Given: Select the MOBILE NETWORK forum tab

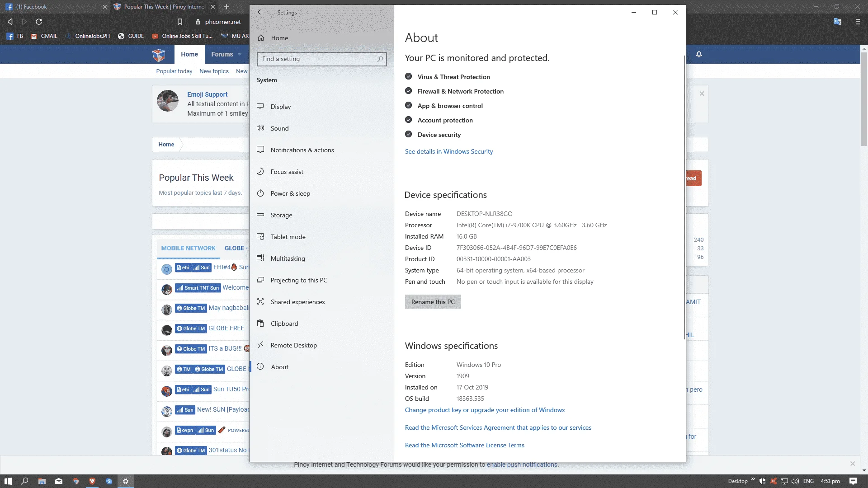Looking at the screenshot, I should point(188,248).
